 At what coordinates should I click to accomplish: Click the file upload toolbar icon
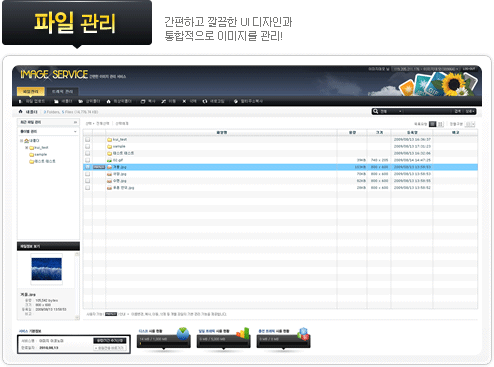click(x=21, y=101)
